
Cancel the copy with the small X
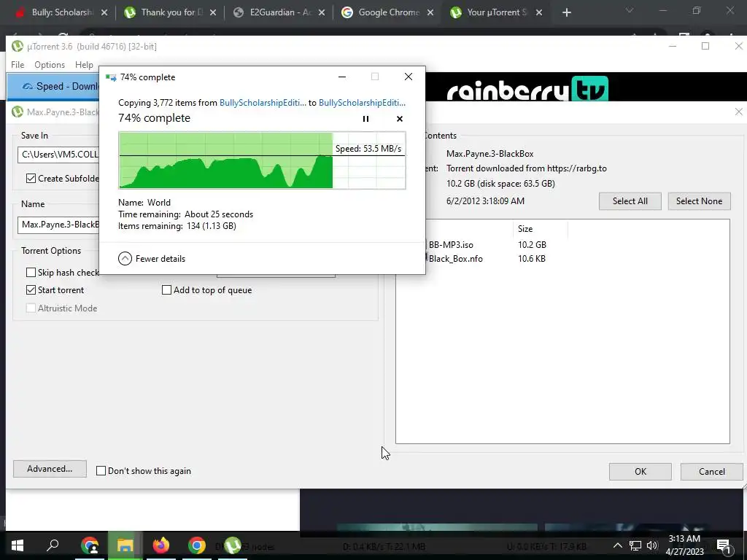pyautogui.click(x=400, y=119)
